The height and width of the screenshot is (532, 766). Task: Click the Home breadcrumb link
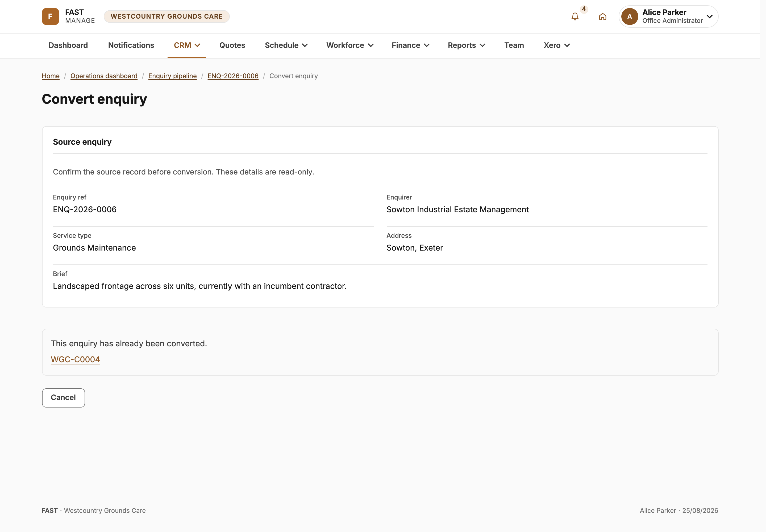click(x=51, y=76)
